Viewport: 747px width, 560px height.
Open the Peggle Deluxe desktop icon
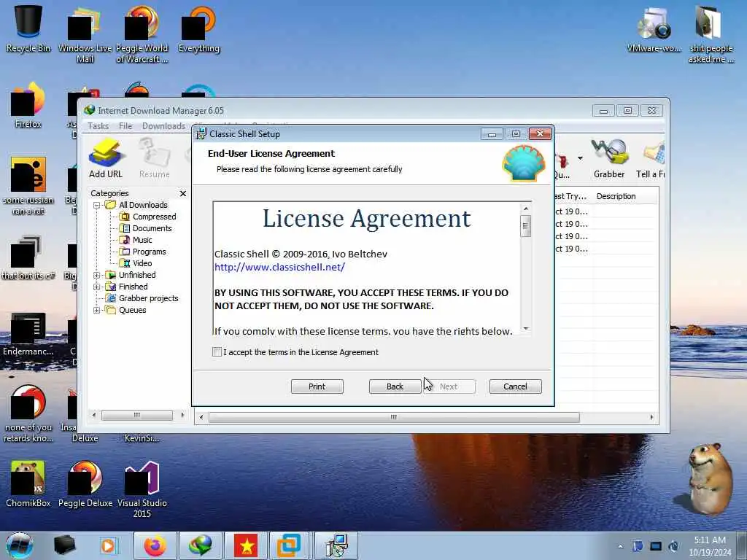tap(85, 484)
